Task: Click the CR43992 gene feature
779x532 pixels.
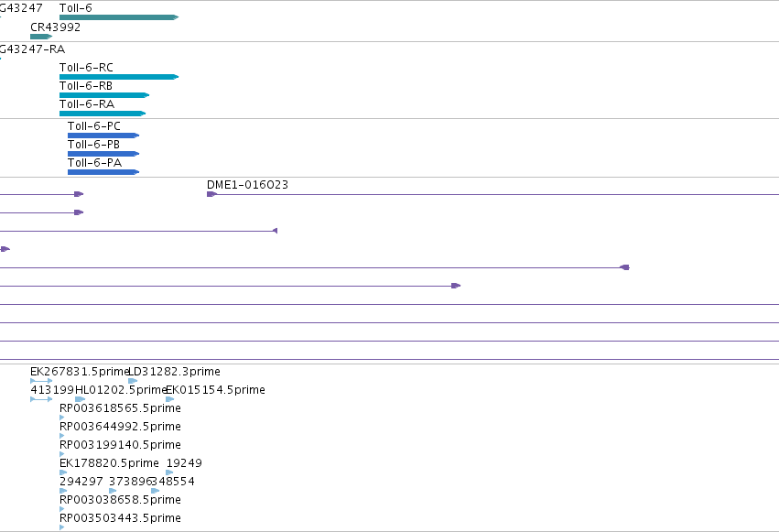Action: (x=41, y=37)
